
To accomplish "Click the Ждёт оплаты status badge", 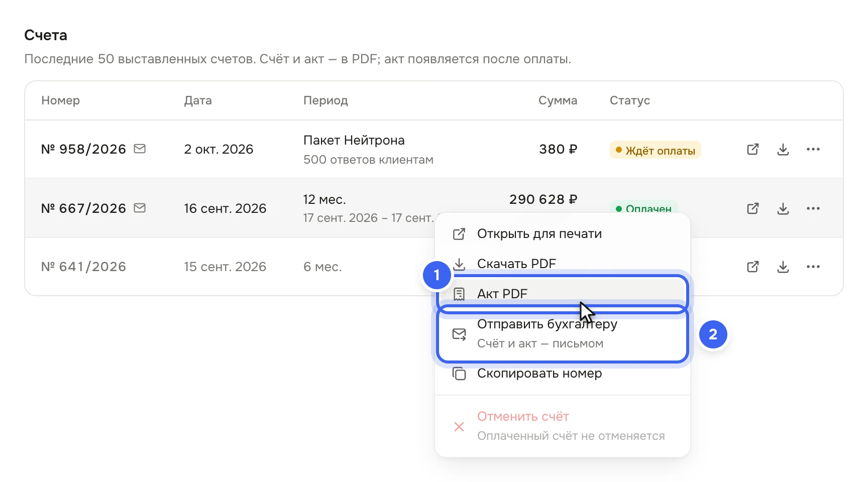I will [655, 150].
